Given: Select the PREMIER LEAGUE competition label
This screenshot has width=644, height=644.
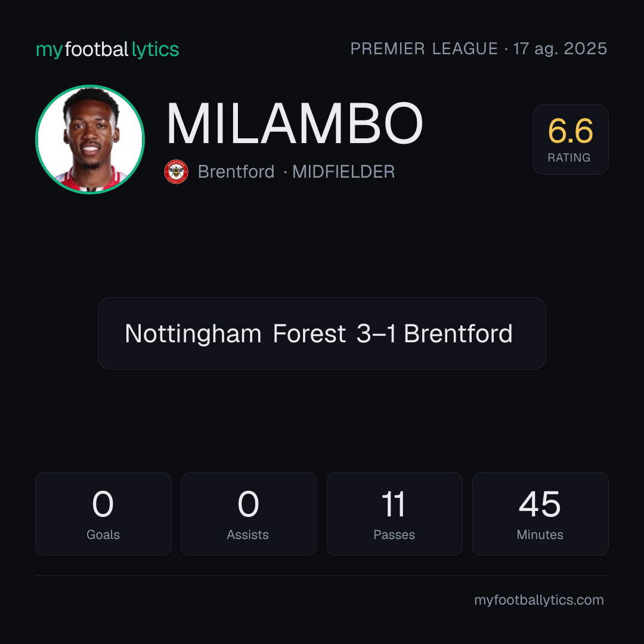Looking at the screenshot, I should [x=424, y=49].
